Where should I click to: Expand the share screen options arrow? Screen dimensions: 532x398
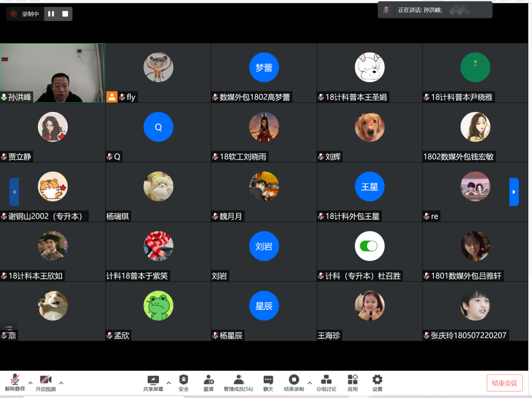point(169,382)
